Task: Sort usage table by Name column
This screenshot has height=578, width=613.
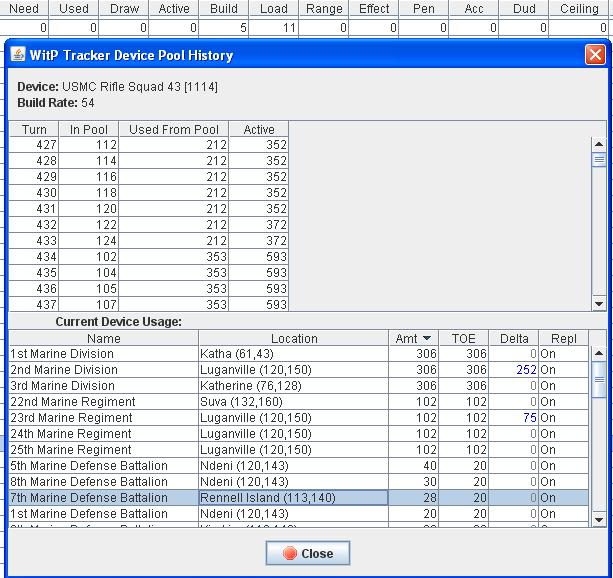Action: point(104,338)
